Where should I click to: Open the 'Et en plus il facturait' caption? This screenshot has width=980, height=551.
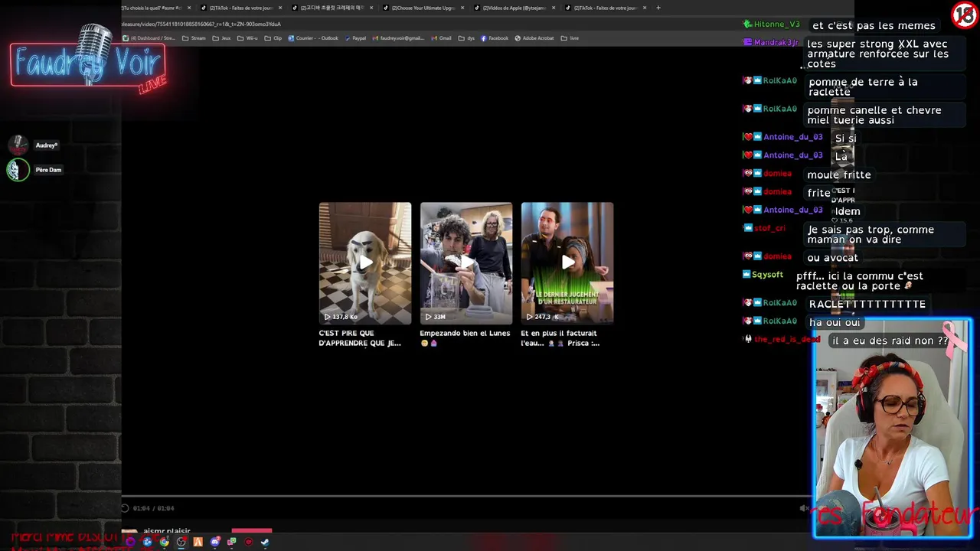[x=560, y=338]
